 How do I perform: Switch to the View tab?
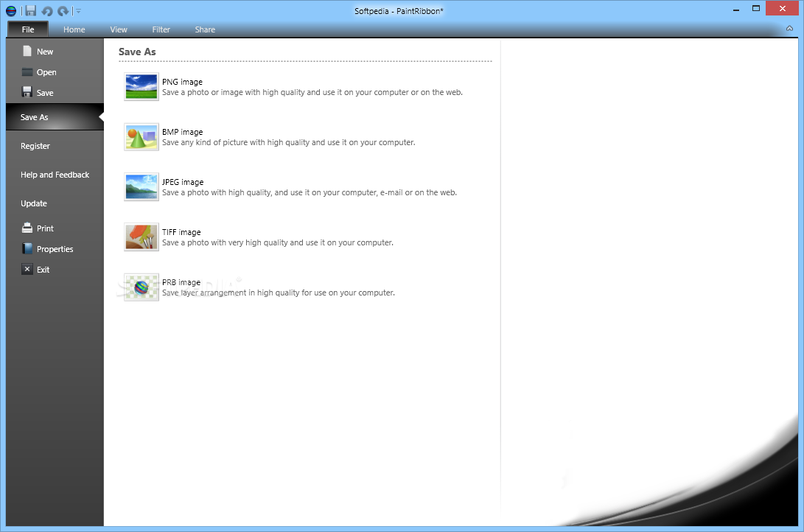pos(119,29)
